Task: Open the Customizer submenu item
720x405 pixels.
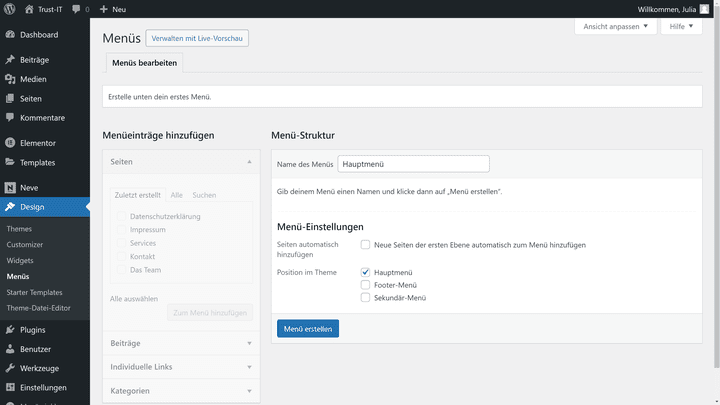Action: pyautogui.click(x=25, y=244)
